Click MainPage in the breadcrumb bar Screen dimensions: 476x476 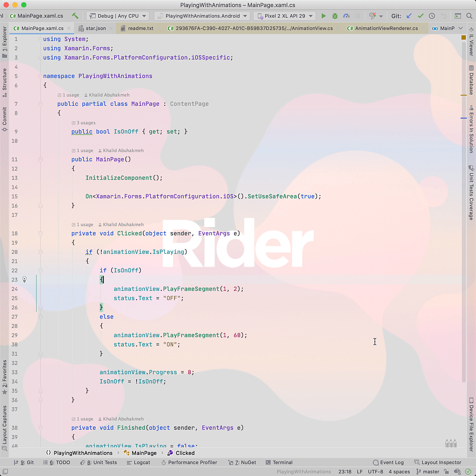click(143, 453)
